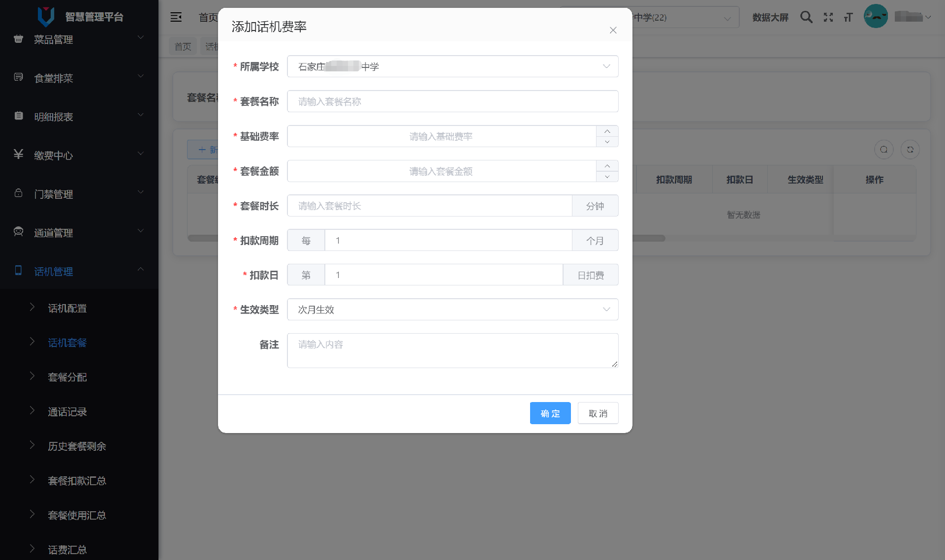Click the 取消 cancel button
The image size is (945, 560).
point(598,413)
